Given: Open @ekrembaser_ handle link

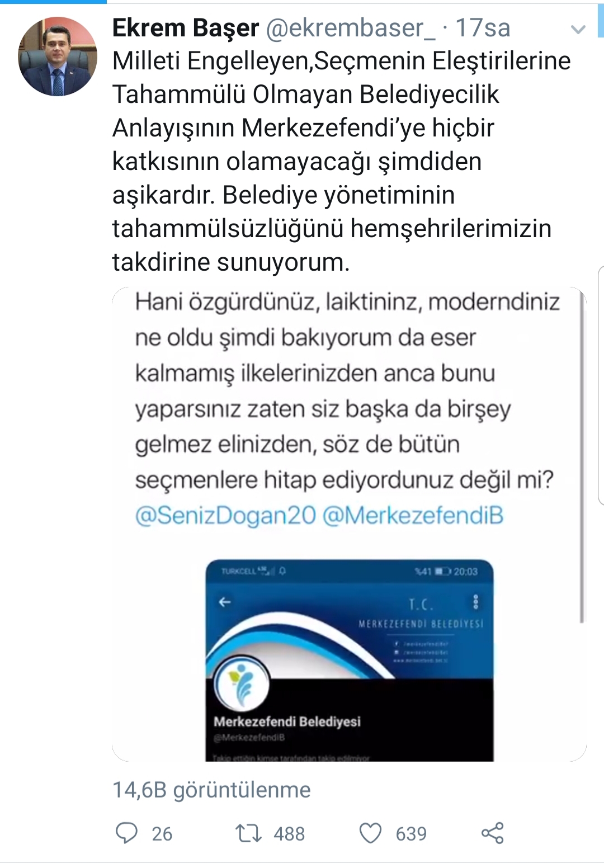Looking at the screenshot, I should 350,28.
